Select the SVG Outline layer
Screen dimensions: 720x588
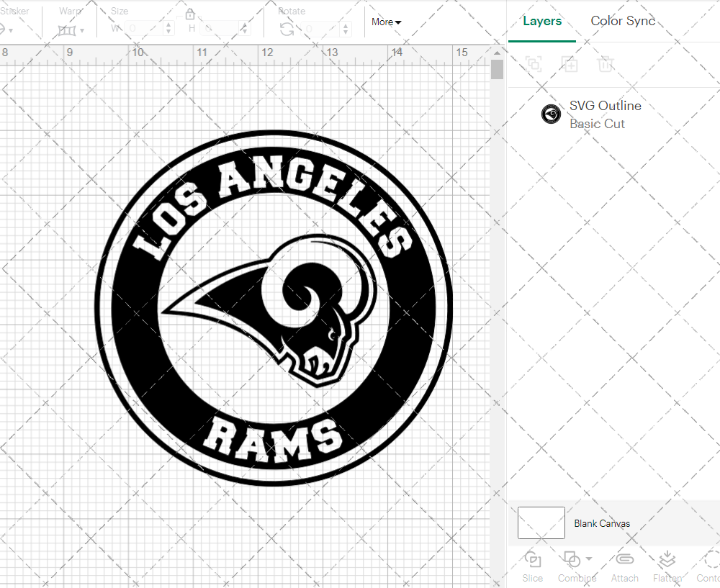[605, 114]
